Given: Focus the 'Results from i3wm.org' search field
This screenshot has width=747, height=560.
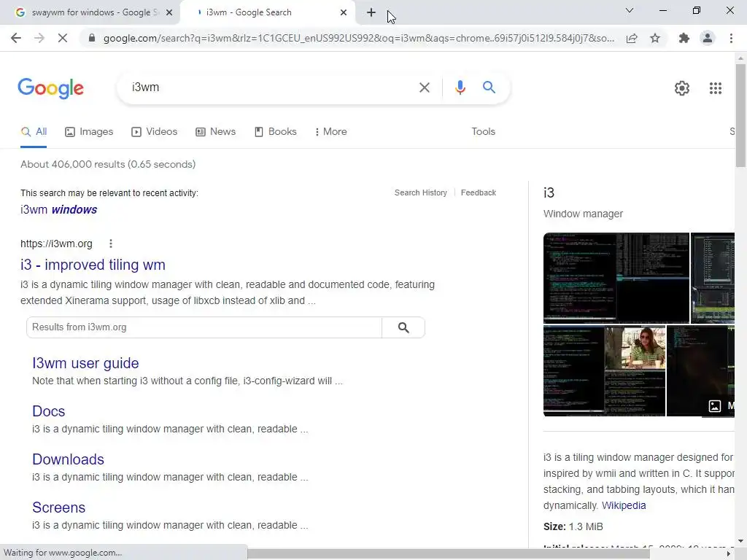Looking at the screenshot, I should (204, 327).
